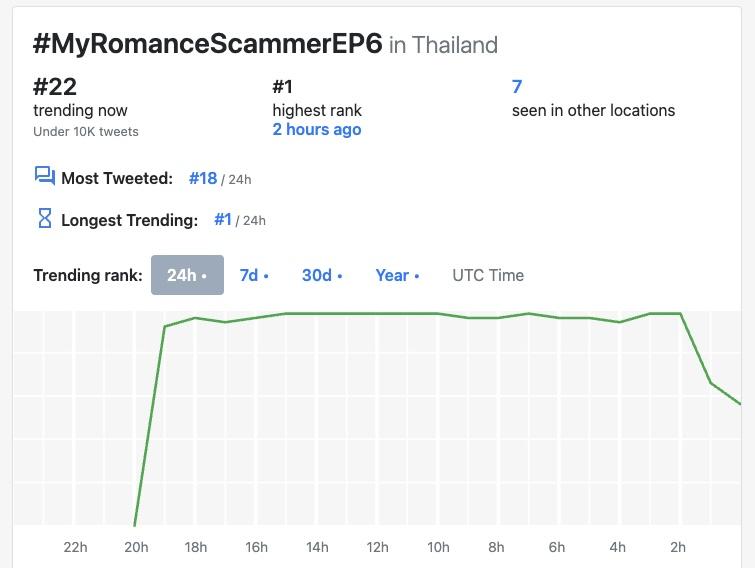Open the 7 other locations link
Viewport: 755px width, 568px height.
pos(517,87)
